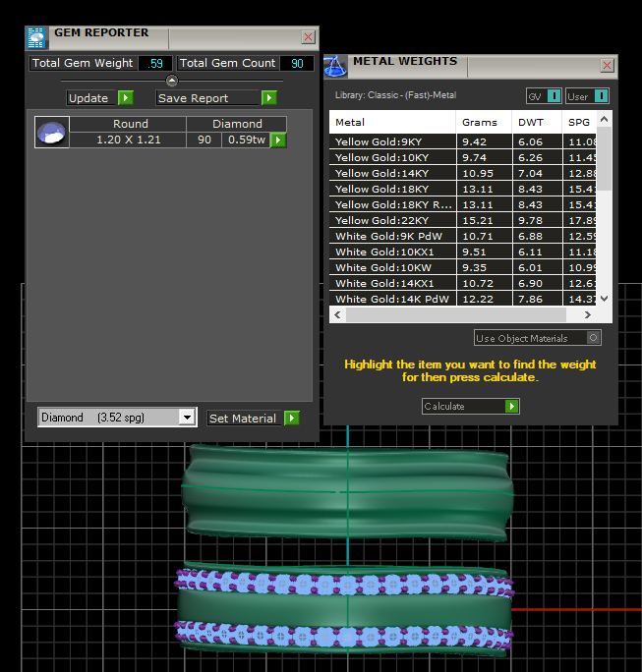The height and width of the screenshot is (672, 642).
Task: Click the Metal Weights panel icon
Action: [335, 66]
